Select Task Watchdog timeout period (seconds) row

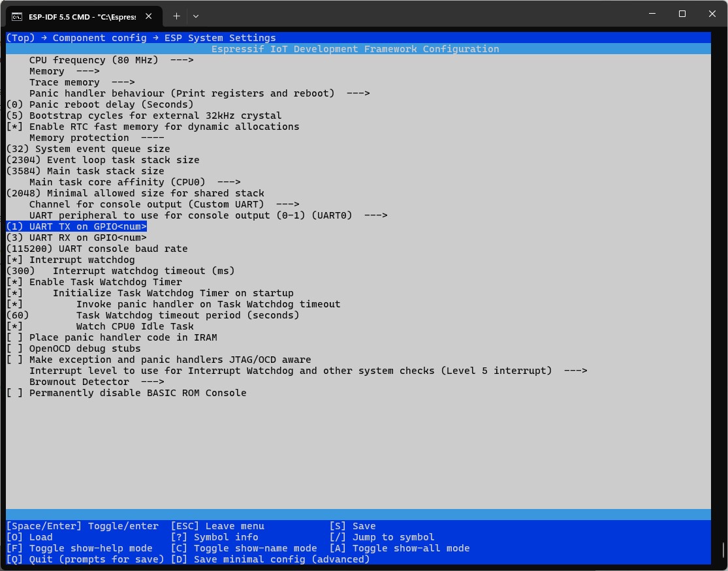[x=153, y=316]
